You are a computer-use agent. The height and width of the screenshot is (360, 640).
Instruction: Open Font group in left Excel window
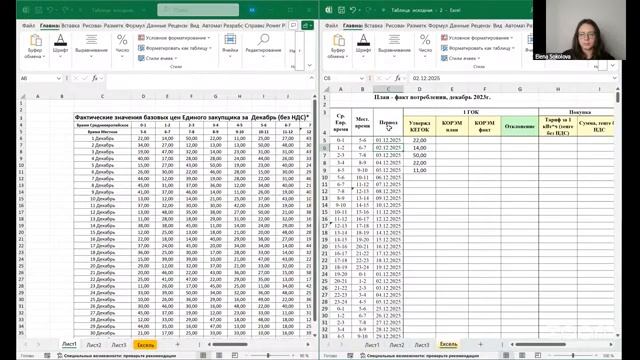[60, 45]
